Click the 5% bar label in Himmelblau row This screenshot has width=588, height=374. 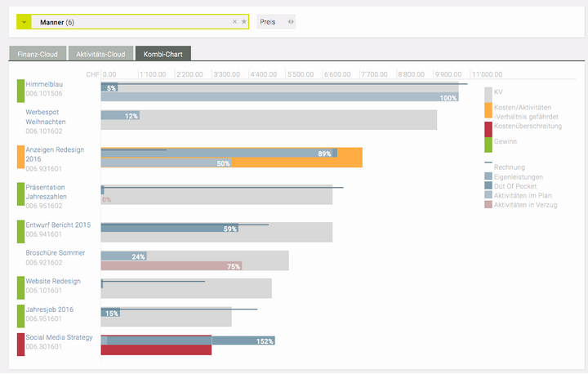pyautogui.click(x=111, y=88)
